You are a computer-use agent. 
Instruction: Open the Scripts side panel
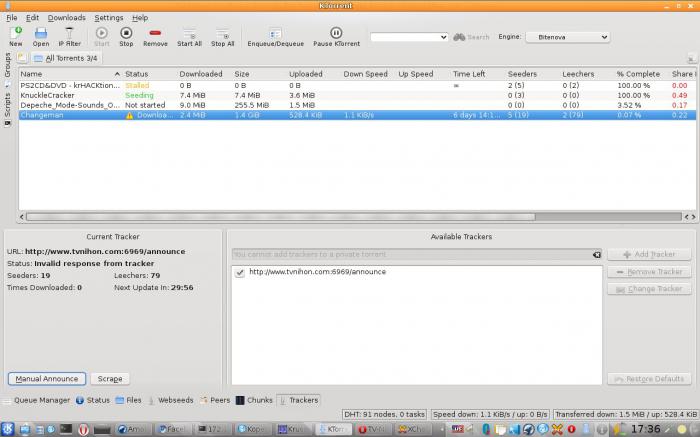(7, 108)
